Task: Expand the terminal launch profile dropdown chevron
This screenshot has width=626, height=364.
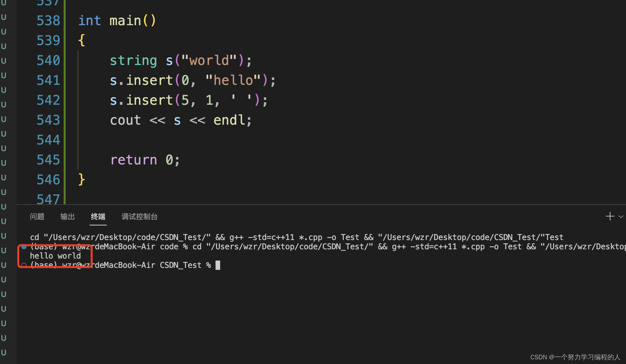Action: tap(621, 217)
